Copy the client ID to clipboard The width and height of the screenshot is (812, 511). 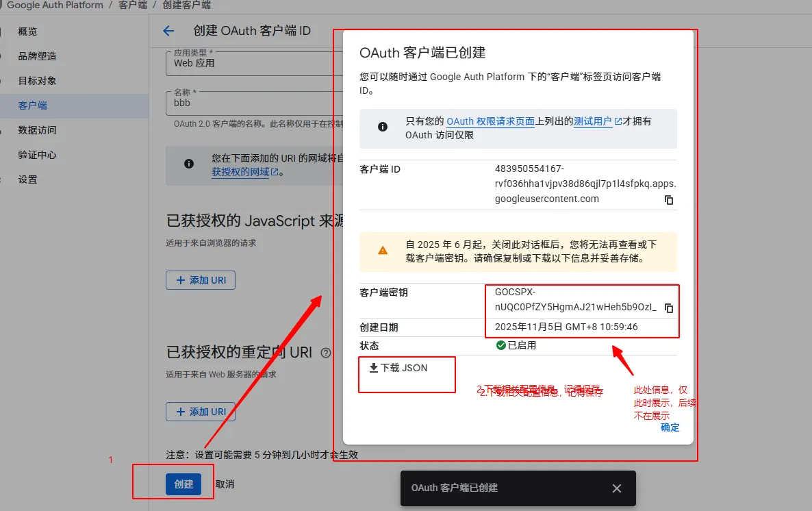(669, 200)
